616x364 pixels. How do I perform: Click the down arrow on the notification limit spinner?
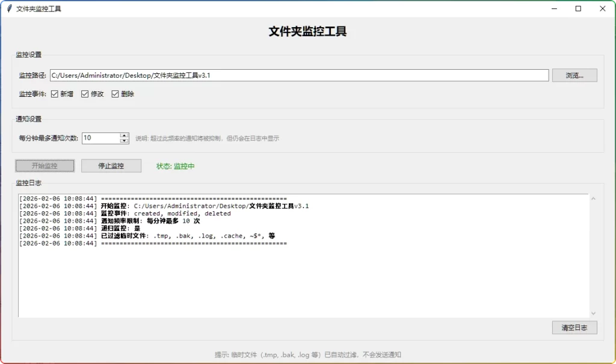tap(124, 141)
